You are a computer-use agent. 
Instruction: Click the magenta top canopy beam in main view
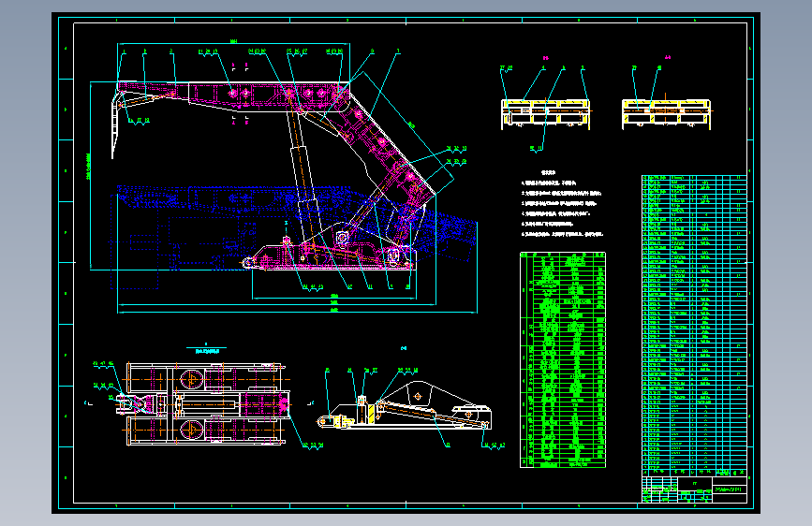[x=233, y=95]
